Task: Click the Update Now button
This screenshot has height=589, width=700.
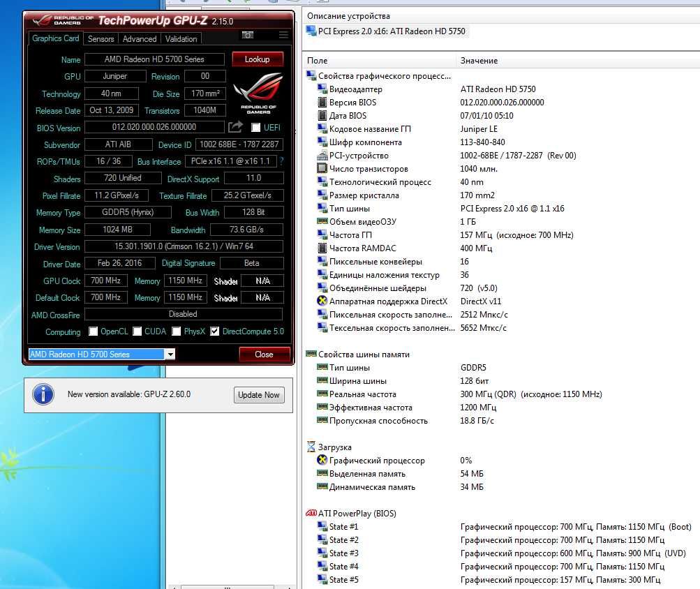Action: [259, 395]
